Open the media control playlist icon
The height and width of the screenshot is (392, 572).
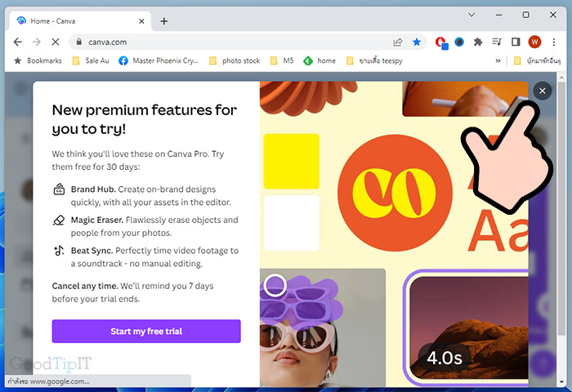[x=497, y=42]
